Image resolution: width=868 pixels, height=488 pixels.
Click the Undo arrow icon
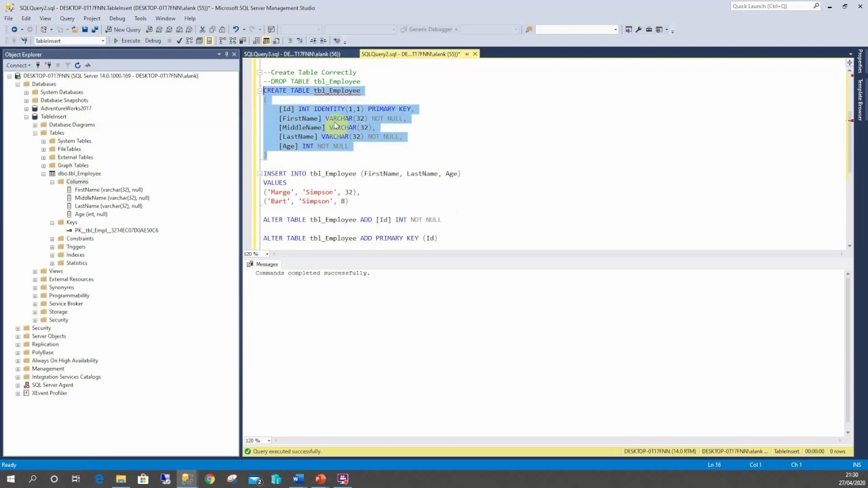(235, 29)
